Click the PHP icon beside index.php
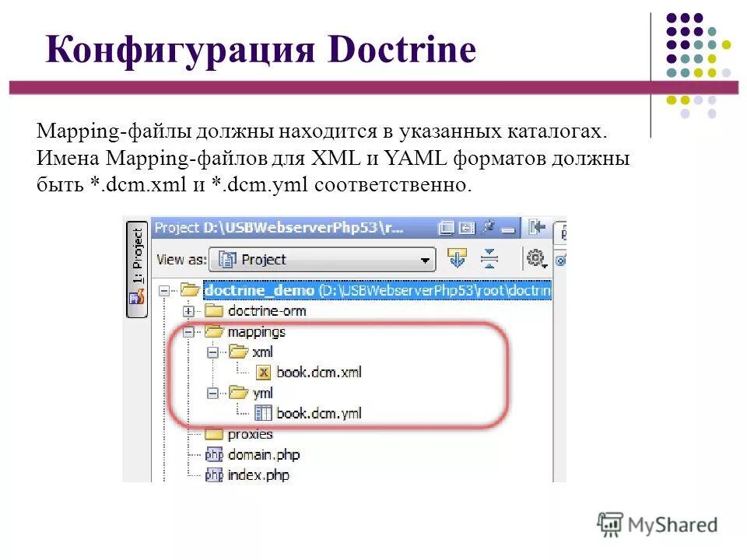 pos(214,475)
